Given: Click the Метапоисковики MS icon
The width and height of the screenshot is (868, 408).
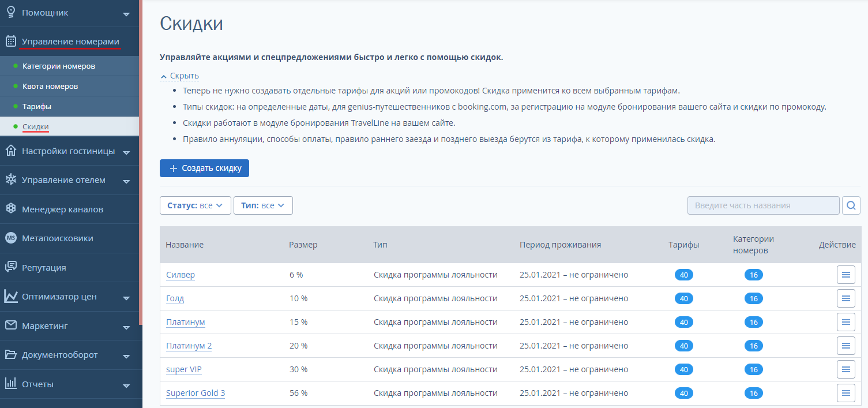Looking at the screenshot, I should pyautogui.click(x=10, y=238).
